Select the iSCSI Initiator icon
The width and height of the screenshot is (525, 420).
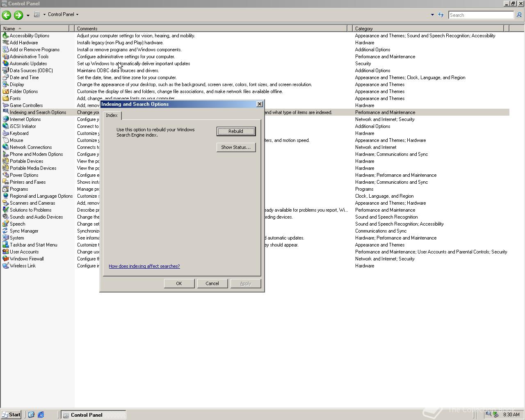6,126
